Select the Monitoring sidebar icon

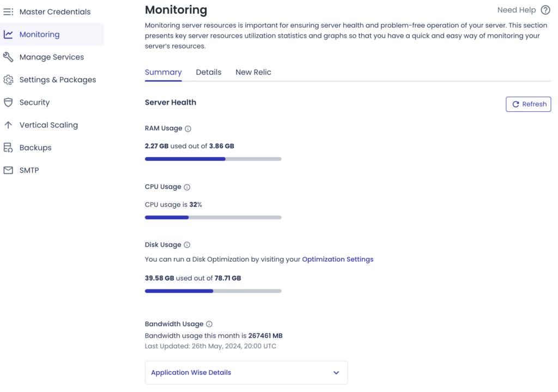pyautogui.click(x=8, y=34)
